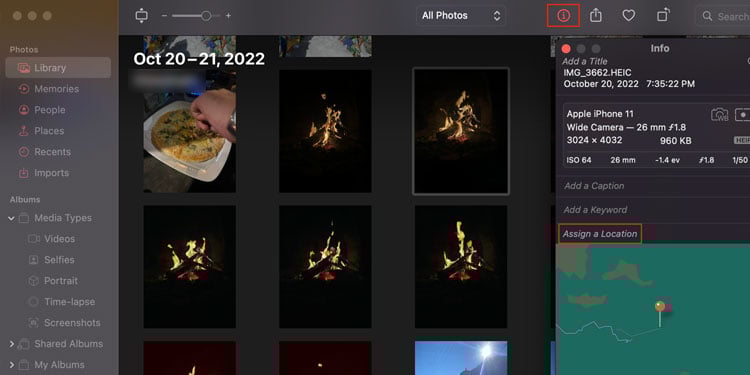Click the Selfies icon
This screenshot has width=750, height=375.
pos(33,260)
